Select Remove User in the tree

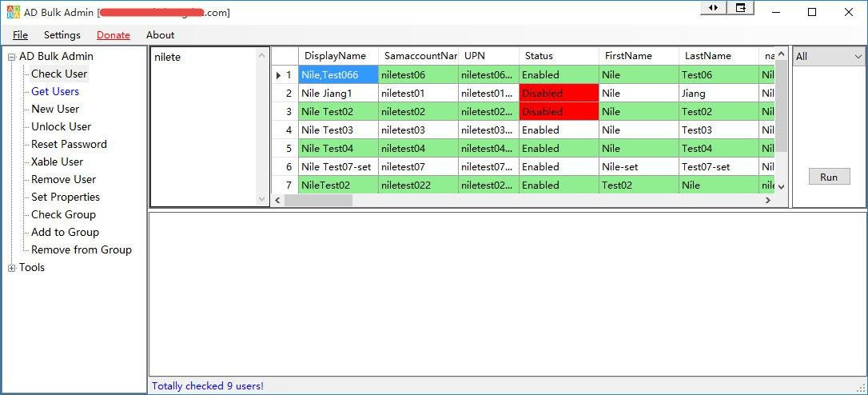tap(63, 179)
